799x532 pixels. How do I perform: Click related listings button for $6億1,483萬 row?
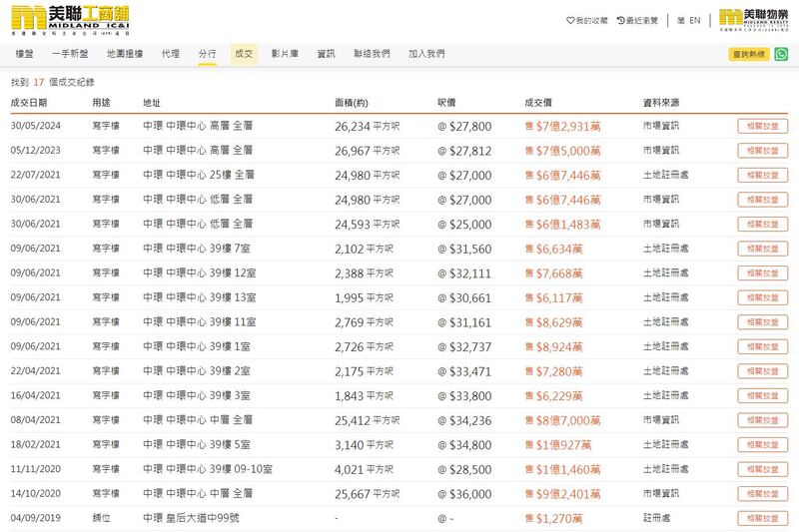(762, 224)
